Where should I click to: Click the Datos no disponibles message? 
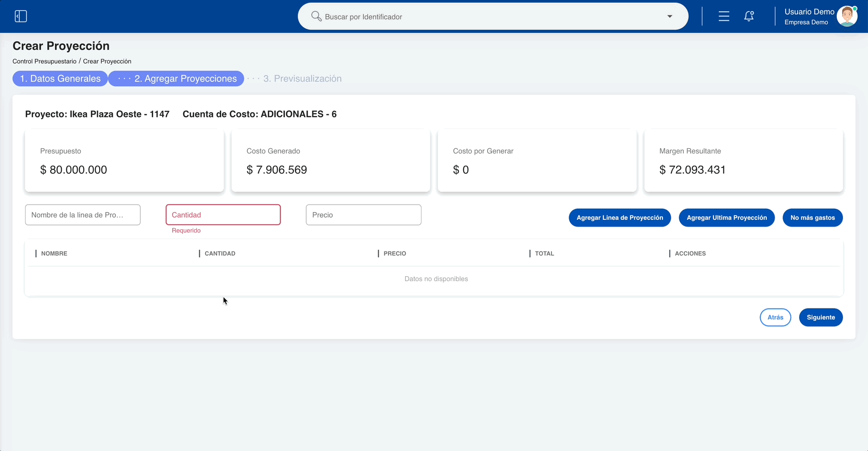tap(436, 279)
